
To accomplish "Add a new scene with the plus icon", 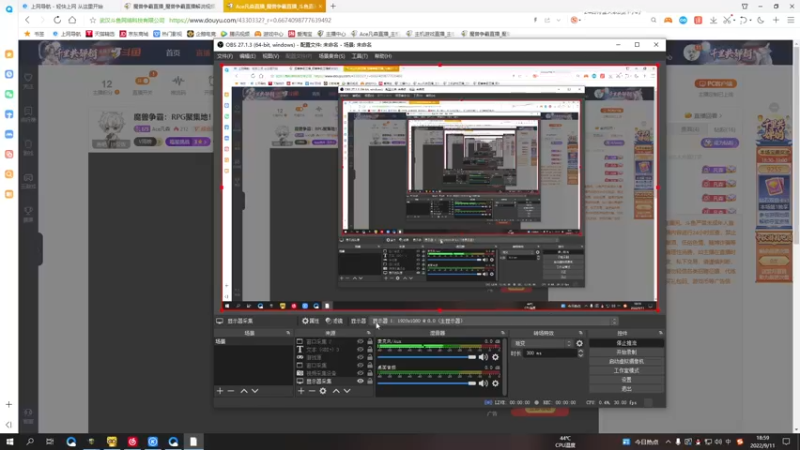I will pyautogui.click(x=220, y=391).
